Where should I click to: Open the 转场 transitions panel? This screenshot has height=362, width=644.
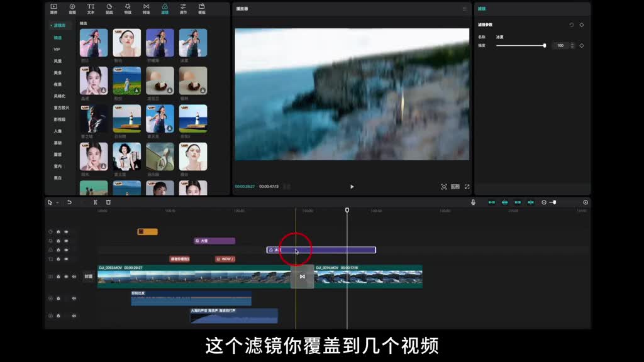pos(146,9)
